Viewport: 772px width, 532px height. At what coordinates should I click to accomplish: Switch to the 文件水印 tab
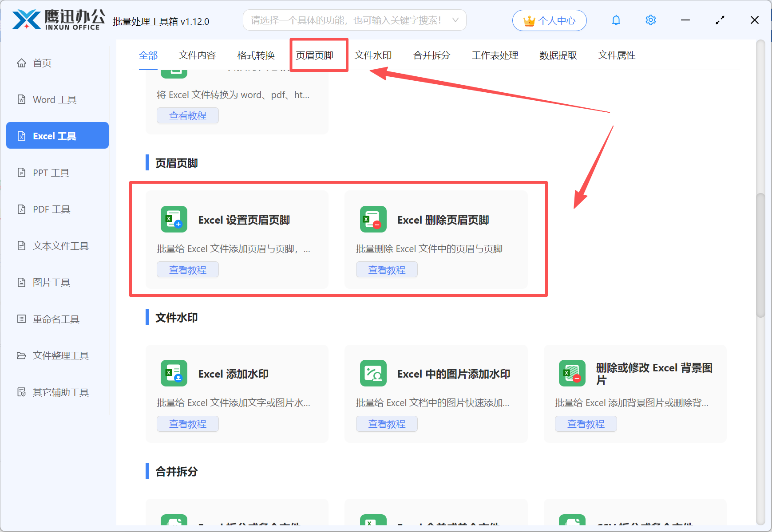[x=373, y=55]
